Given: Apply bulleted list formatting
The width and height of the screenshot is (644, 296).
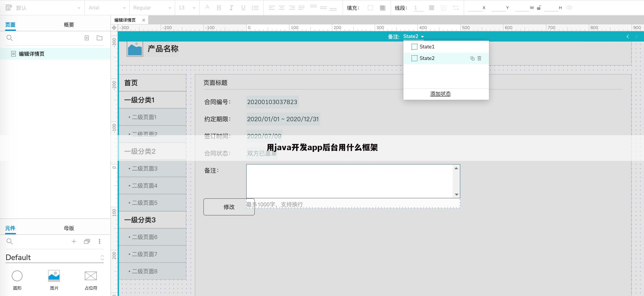Looking at the screenshot, I should 255,8.
